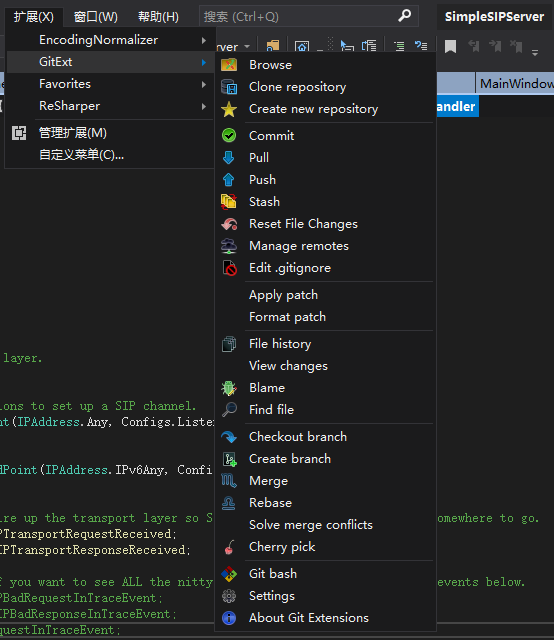Open Find file magnifier entry
The image size is (554, 640).
325,410
